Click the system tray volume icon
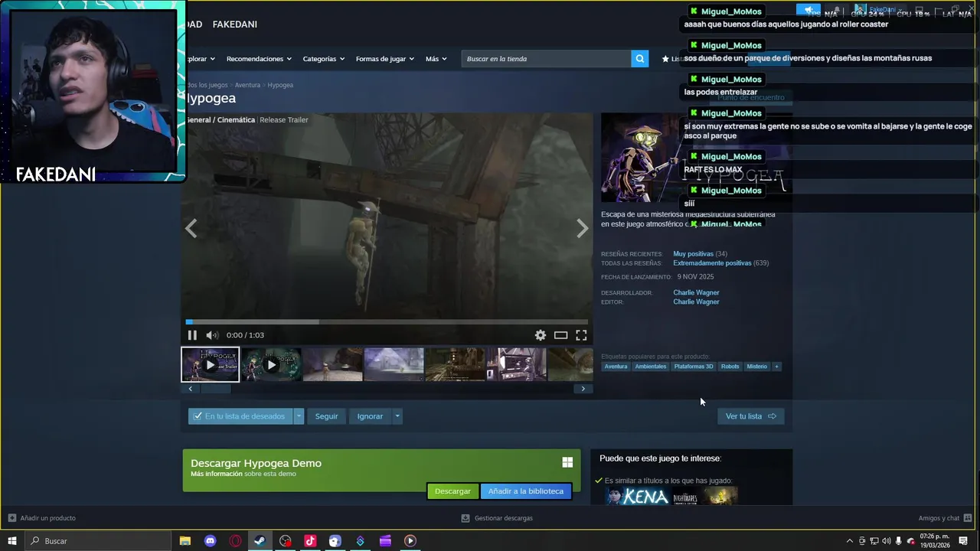This screenshot has height=551, width=980. [x=887, y=541]
